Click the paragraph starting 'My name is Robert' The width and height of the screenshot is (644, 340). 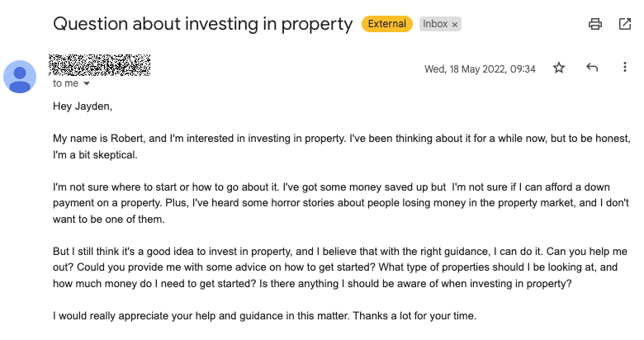(341, 147)
